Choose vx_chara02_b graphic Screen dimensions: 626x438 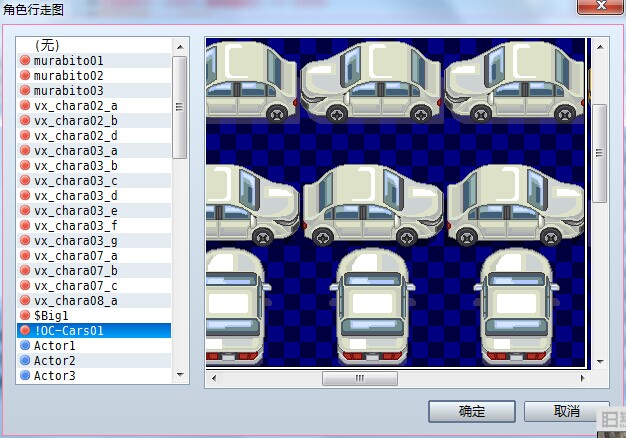pyautogui.click(x=94, y=121)
